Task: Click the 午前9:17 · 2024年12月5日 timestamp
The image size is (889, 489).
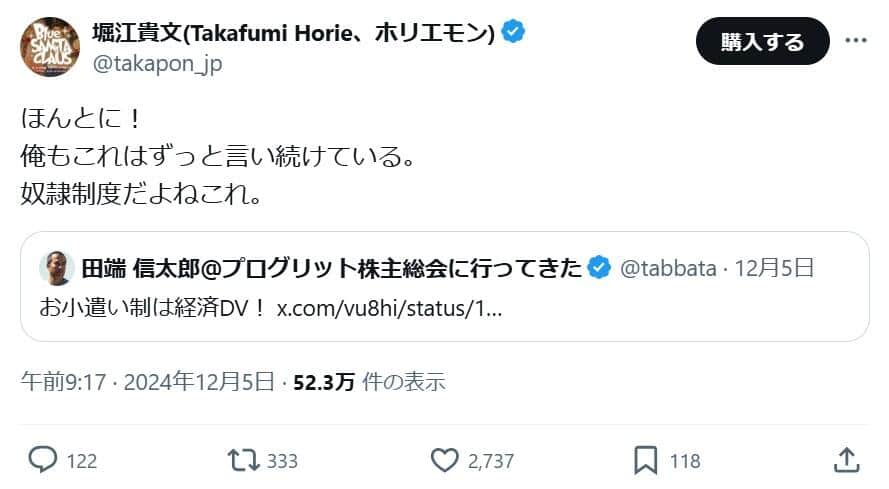Action: point(147,381)
